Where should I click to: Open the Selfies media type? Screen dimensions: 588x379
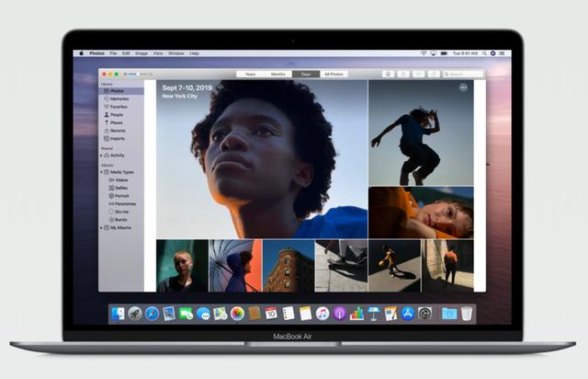120,188
